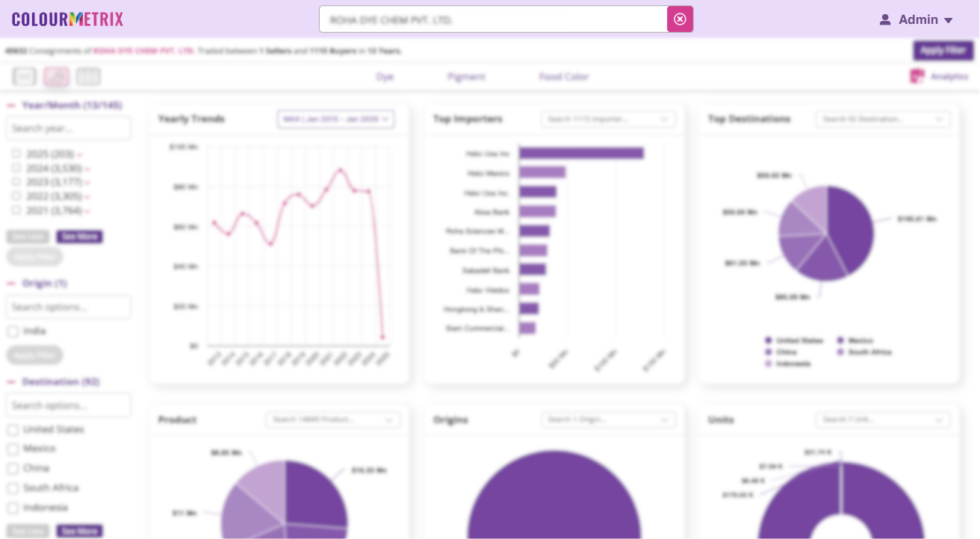Expand months under the 2022 year row

[x=88, y=197]
